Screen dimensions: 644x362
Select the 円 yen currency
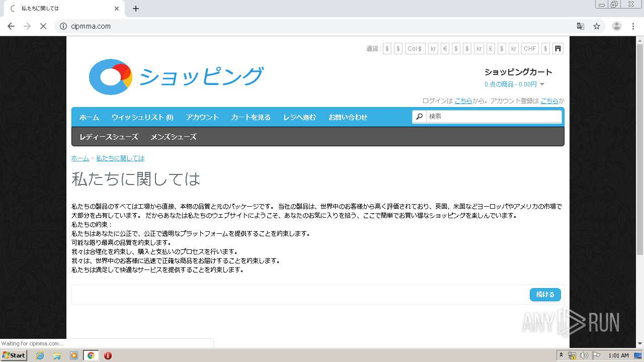tap(557, 49)
